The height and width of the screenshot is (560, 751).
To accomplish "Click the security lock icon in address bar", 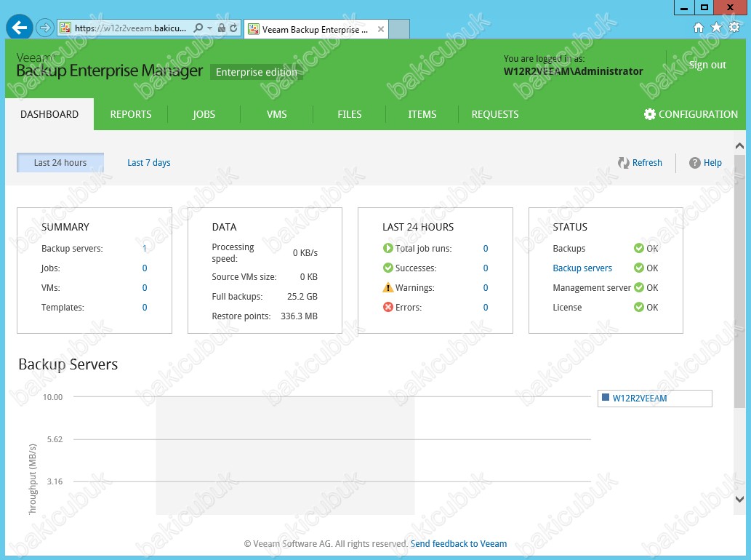I will 222,28.
